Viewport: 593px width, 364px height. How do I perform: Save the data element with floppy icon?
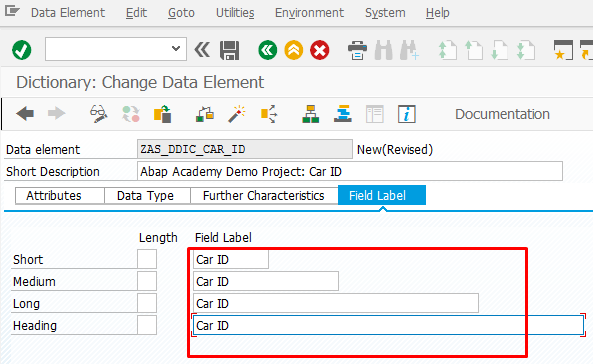230,50
